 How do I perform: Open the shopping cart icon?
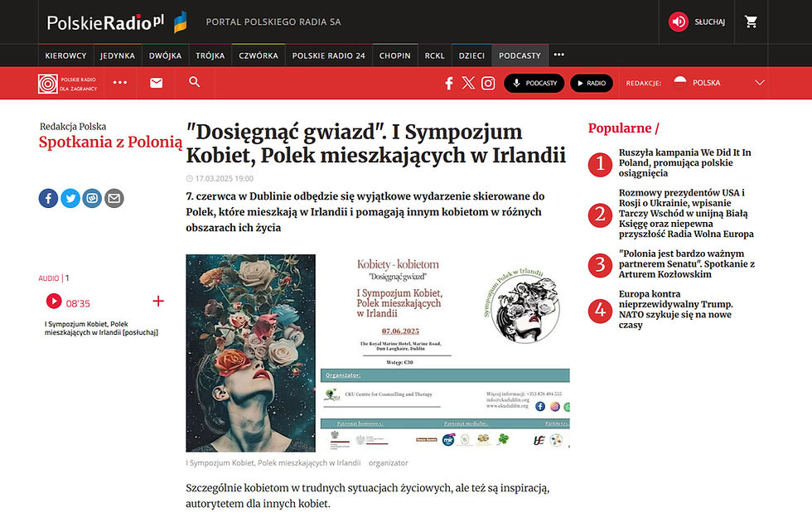[x=751, y=22]
